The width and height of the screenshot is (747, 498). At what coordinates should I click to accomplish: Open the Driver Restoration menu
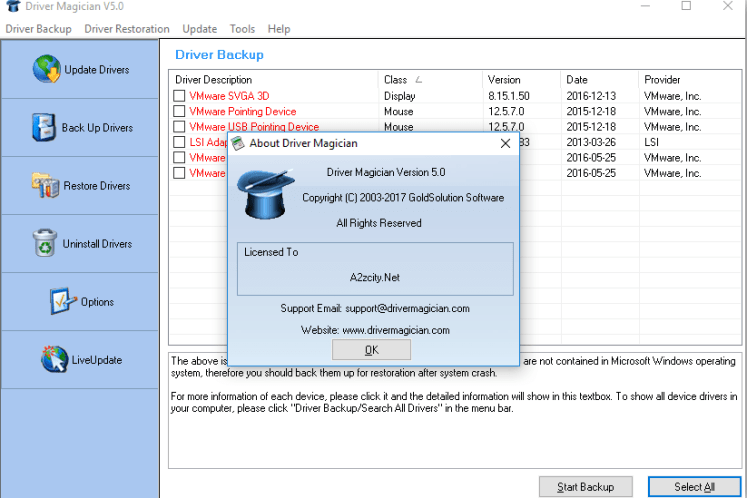(x=127, y=29)
